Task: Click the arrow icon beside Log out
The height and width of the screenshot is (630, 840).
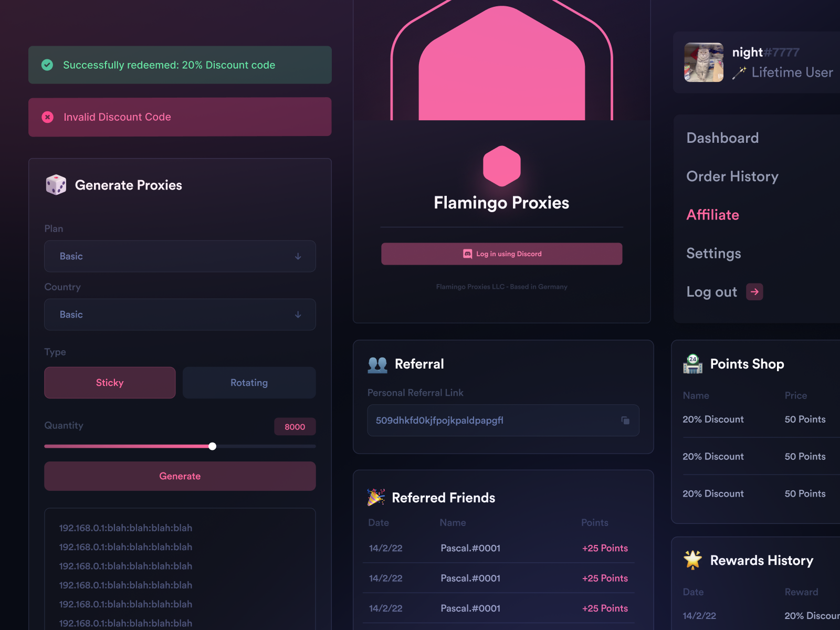Action: pyautogui.click(x=754, y=291)
